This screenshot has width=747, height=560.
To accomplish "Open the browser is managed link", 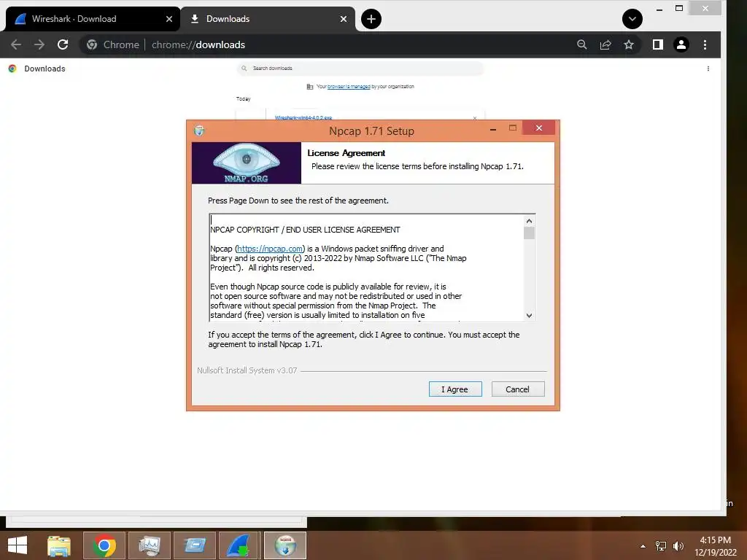I will 349,87.
